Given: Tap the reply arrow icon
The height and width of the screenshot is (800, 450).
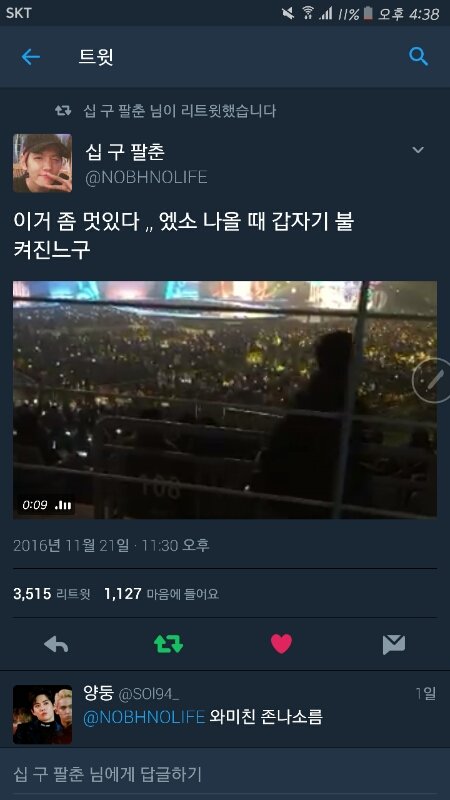Looking at the screenshot, I should 56,644.
